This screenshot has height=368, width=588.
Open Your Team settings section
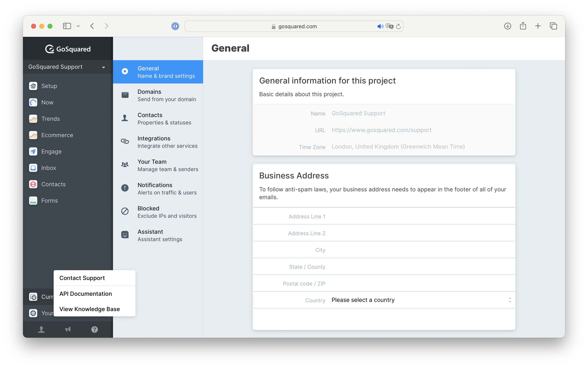[158, 165]
